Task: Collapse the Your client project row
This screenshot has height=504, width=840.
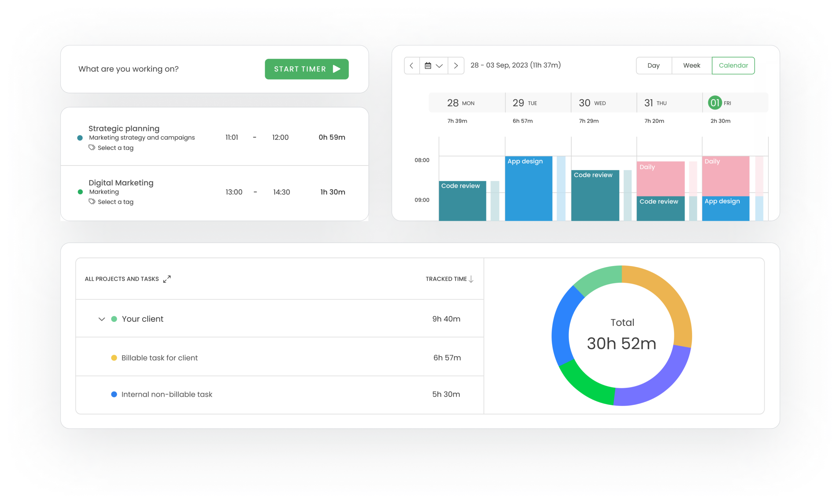Action: pyautogui.click(x=102, y=319)
